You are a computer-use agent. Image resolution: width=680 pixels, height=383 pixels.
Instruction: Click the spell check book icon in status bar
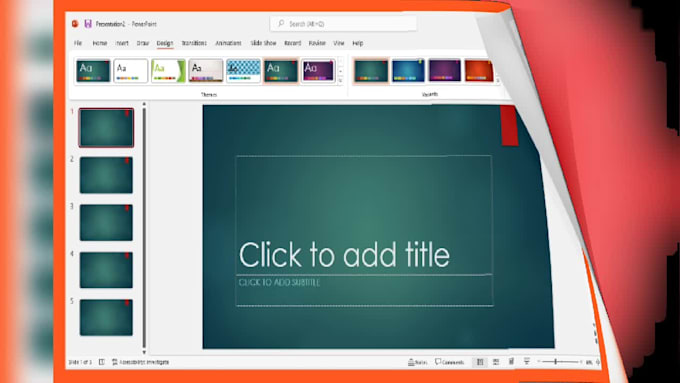102,362
